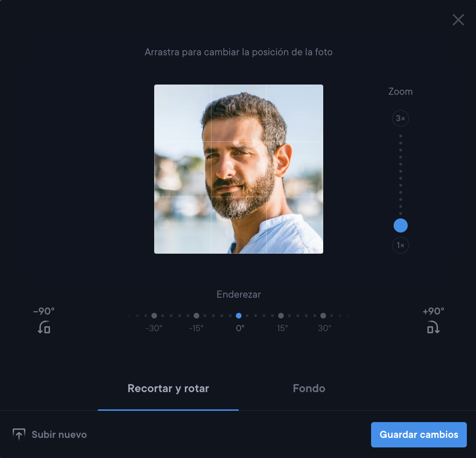The image size is (476, 458).
Task: Select the Recortar y rotar tab
Action: pyautogui.click(x=168, y=389)
